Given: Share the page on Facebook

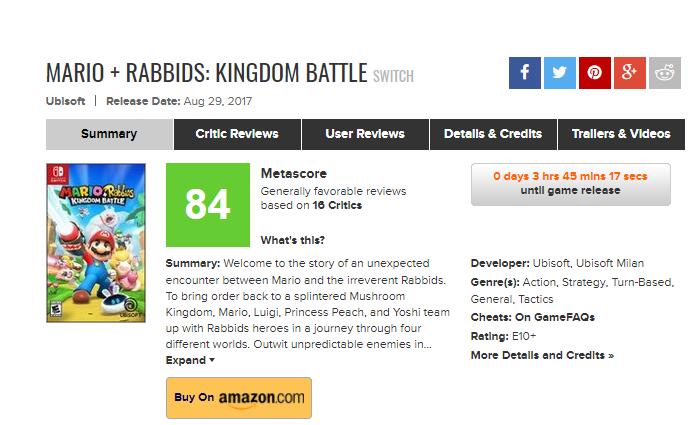Looking at the screenshot, I should [x=525, y=73].
